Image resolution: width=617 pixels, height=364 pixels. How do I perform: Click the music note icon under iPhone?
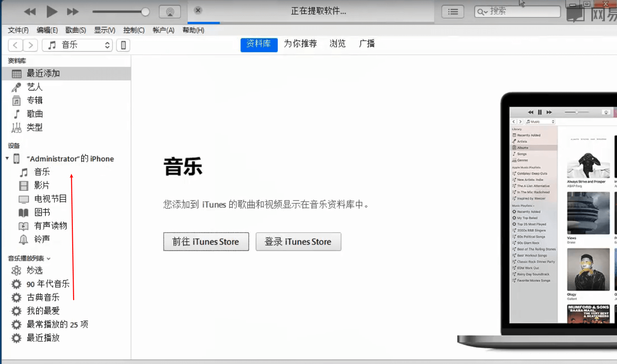[24, 172]
